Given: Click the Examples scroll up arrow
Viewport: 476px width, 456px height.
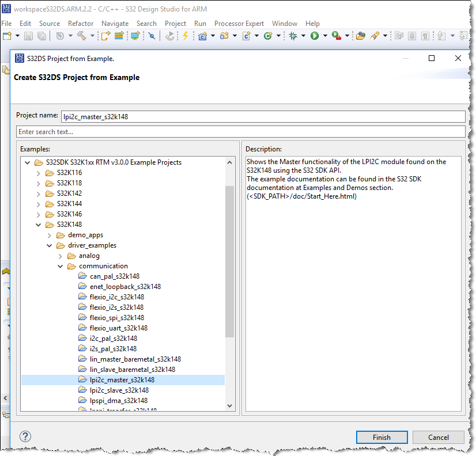Looking at the screenshot, I should [229, 162].
